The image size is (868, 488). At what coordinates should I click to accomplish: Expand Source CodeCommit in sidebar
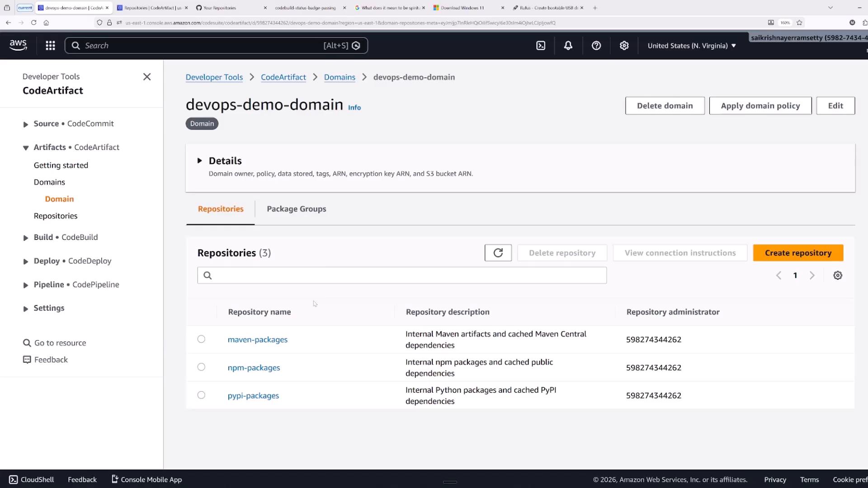pyautogui.click(x=26, y=124)
